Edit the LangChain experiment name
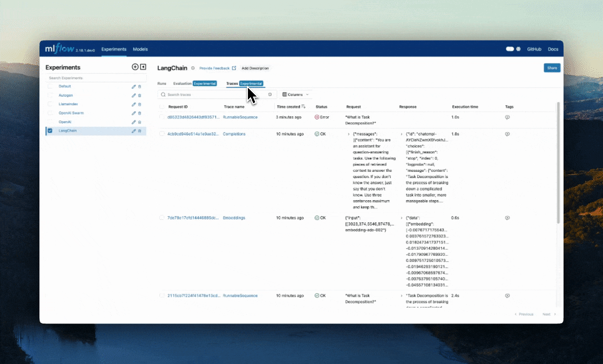 point(134,131)
